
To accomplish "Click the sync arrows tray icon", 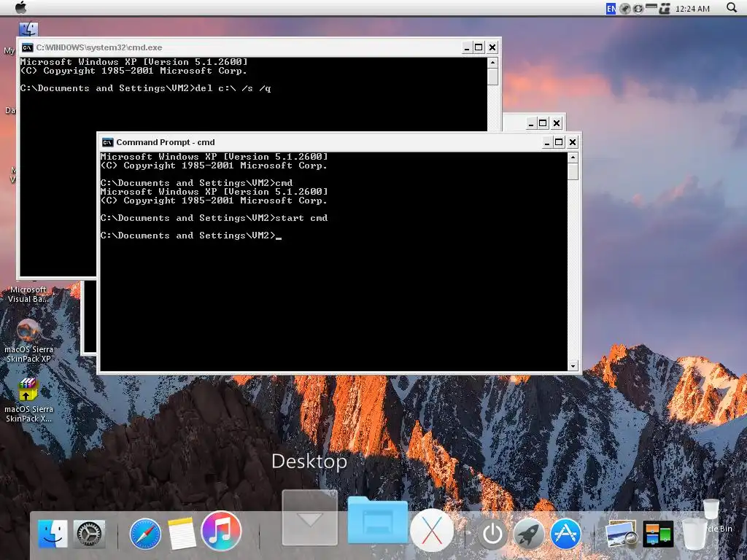I will pyautogui.click(x=638, y=9).
